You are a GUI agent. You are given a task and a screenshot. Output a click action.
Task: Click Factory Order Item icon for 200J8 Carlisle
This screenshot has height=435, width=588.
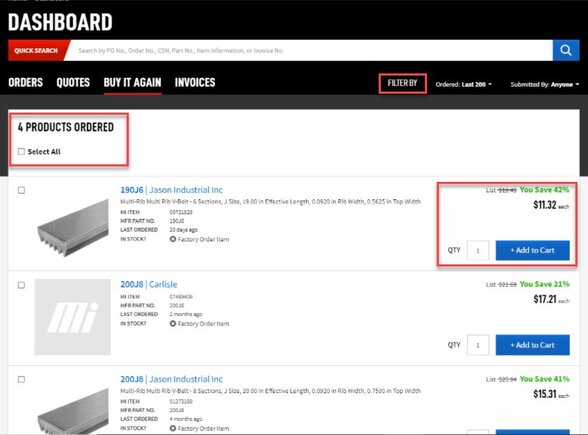point(172,323)
